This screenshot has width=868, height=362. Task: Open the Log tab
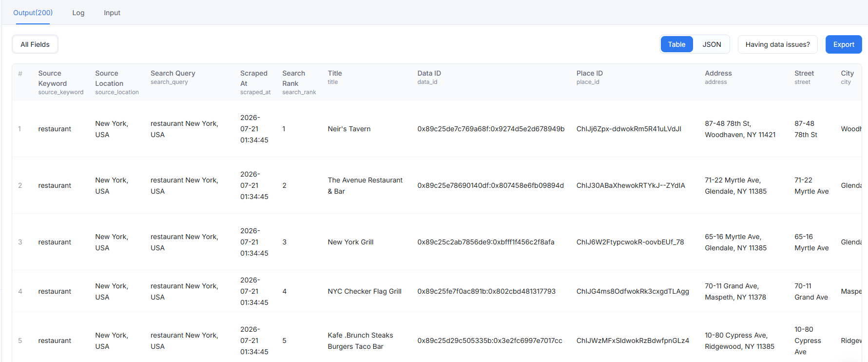pyautogui.click(x=78, y=13)
